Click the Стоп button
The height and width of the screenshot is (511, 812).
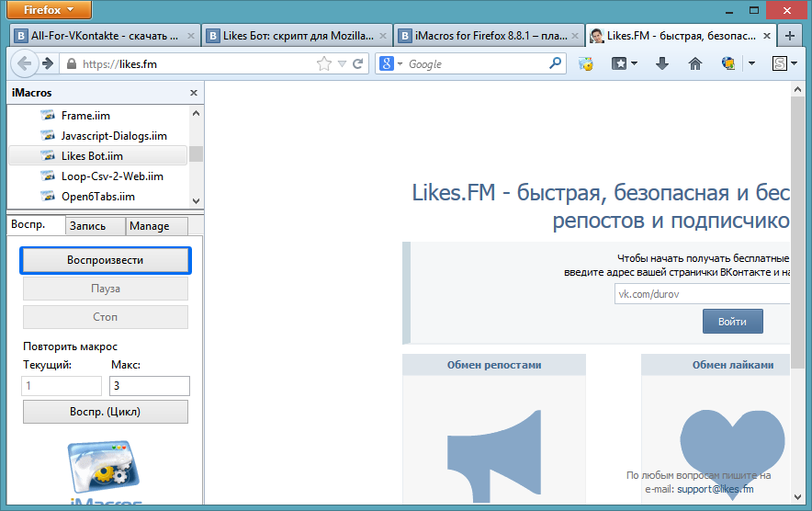click(x=106, y=317)
